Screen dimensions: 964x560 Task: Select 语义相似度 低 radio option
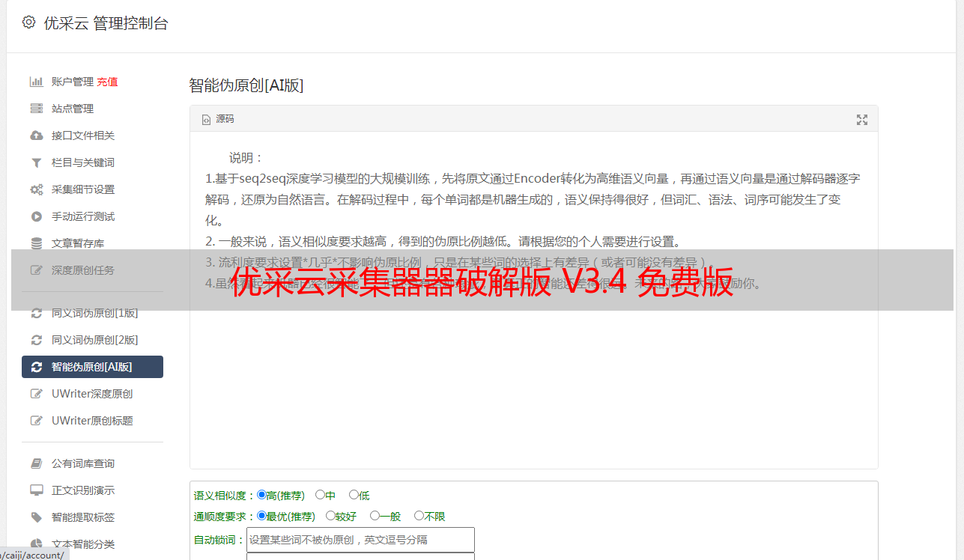pyautogui.click(x=354, y=495)
